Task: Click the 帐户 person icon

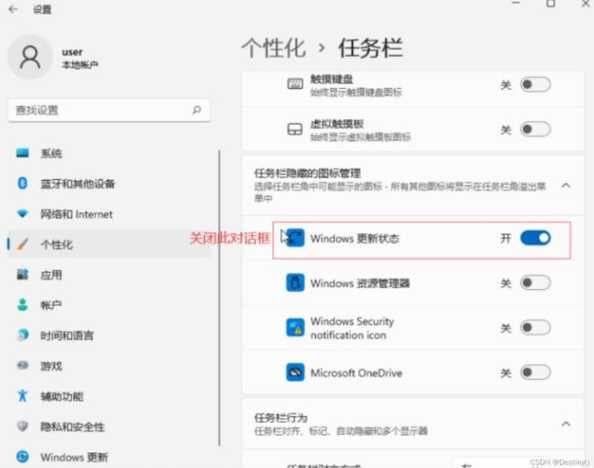Action: [x=22, y=305]
